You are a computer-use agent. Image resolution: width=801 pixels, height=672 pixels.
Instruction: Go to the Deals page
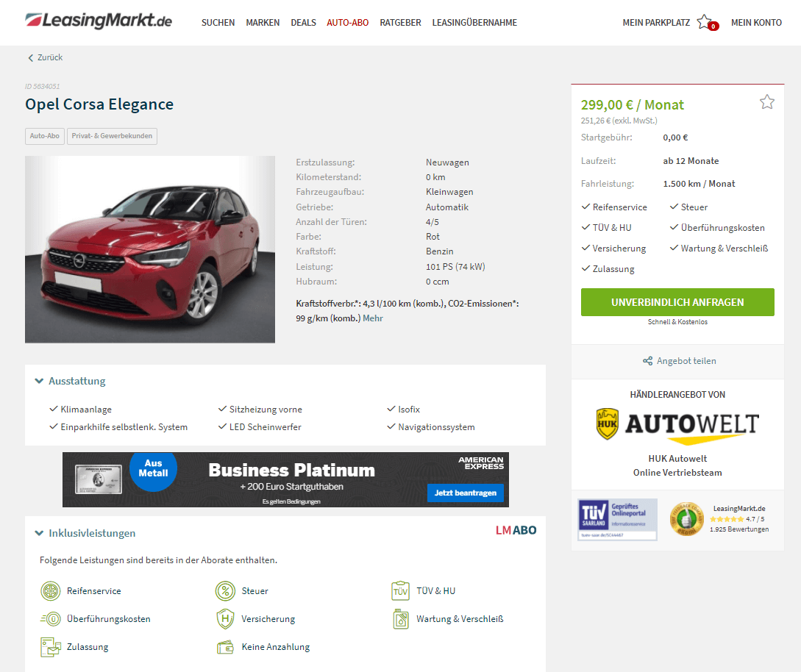point(304,23)
